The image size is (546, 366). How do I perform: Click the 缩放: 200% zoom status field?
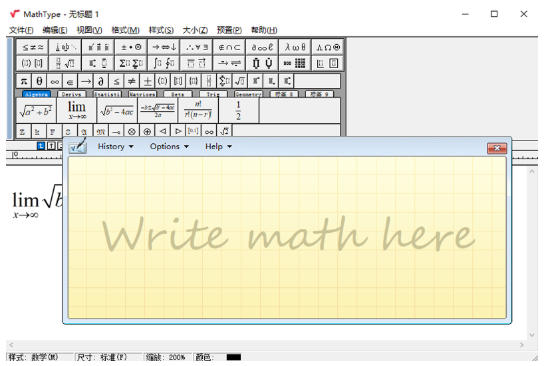click(166, 357)
